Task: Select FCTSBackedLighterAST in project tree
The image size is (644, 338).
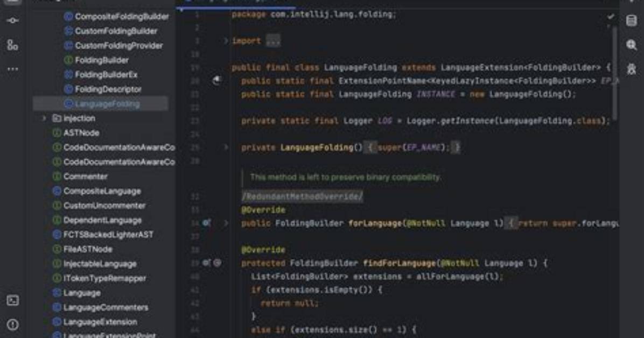Action: 108,235
